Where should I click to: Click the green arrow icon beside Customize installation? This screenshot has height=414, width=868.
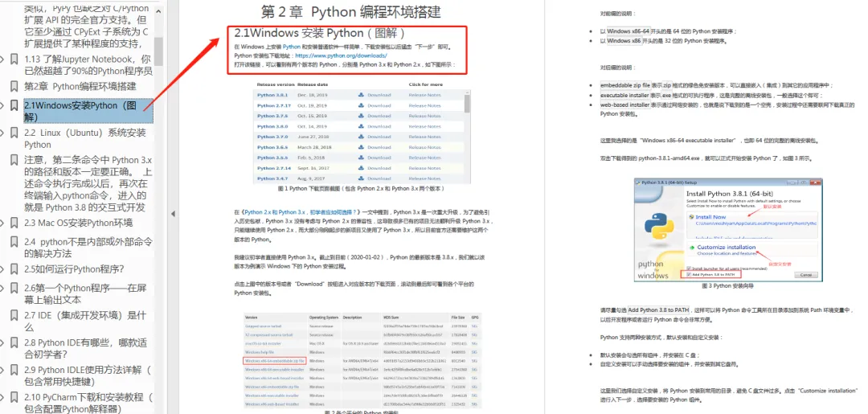pyautogui.click(x=692, y=248)
